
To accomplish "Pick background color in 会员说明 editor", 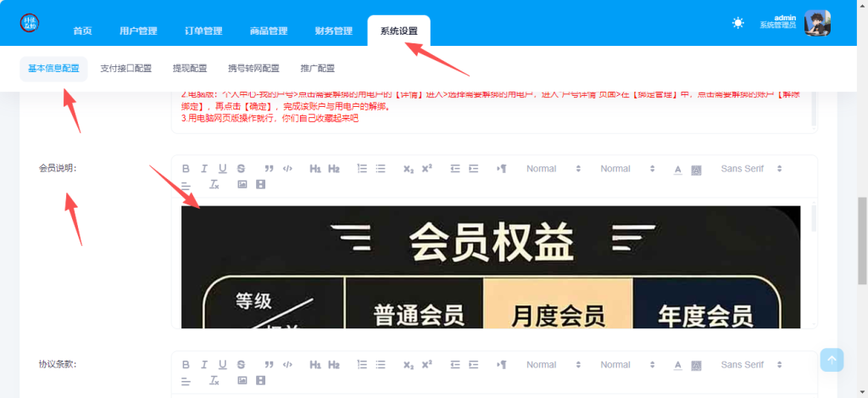I will pos(697,169).
